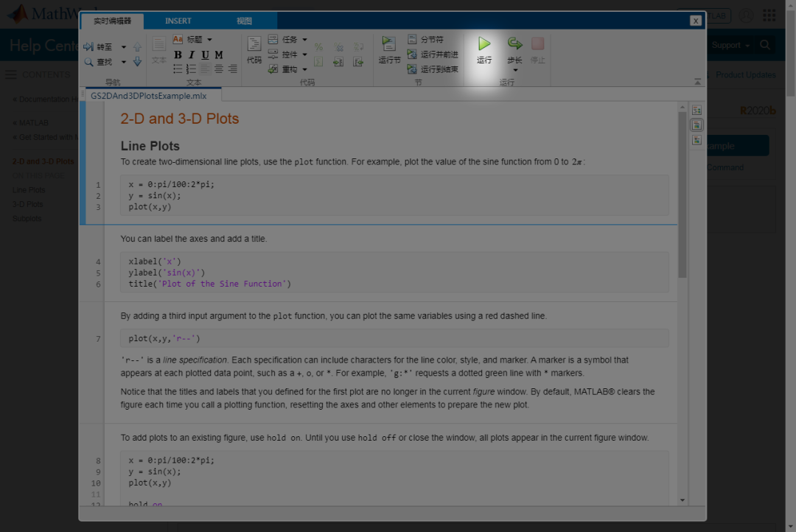The height and width of the screenshot is (532, 796).
Task: Collapse the toolstrip ribbon
Action: coord(697,82)
